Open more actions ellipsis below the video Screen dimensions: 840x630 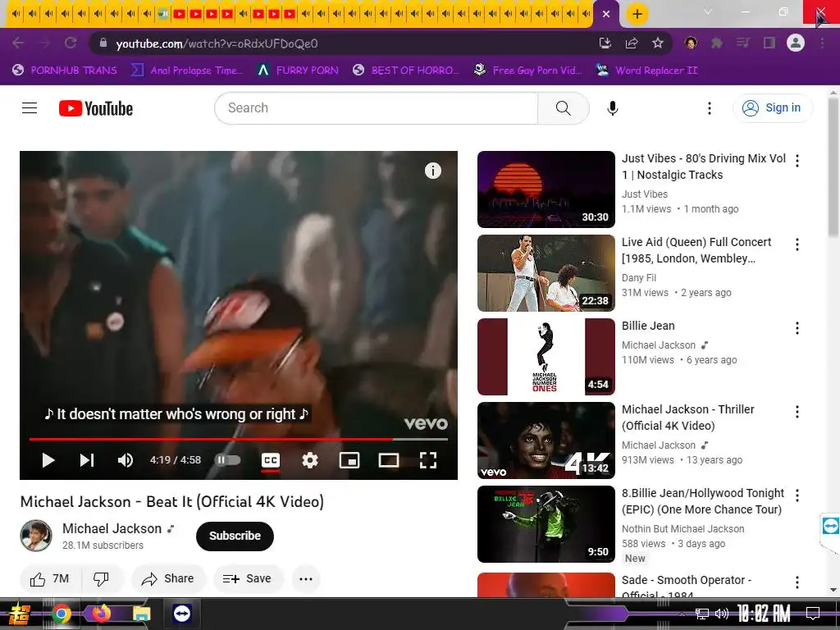point(306,578)
